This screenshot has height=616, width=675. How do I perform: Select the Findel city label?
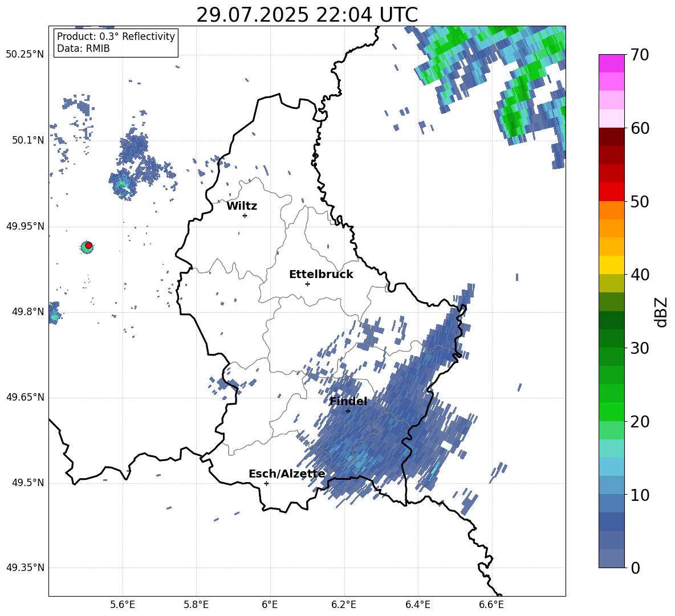click(348, 401)
